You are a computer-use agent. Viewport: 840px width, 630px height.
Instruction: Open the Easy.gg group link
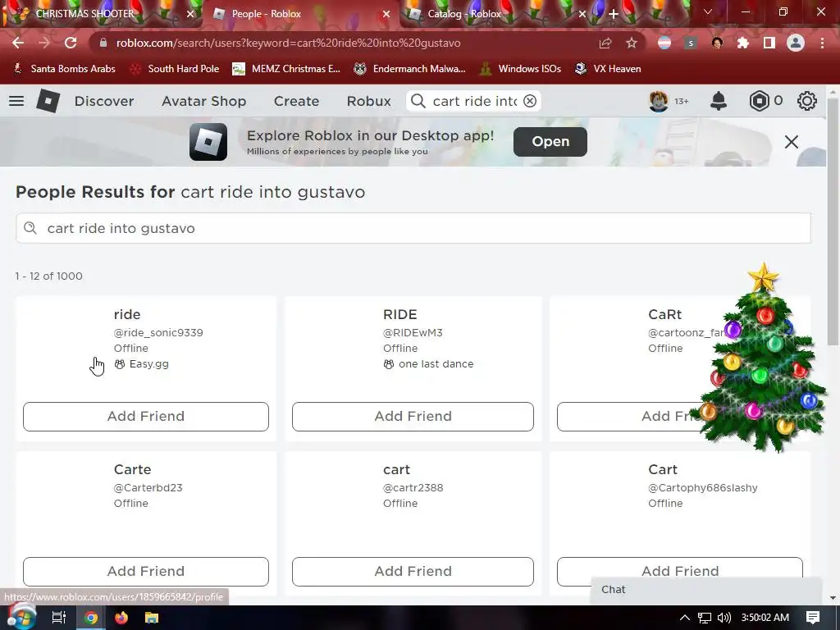[x=149, y=363]
